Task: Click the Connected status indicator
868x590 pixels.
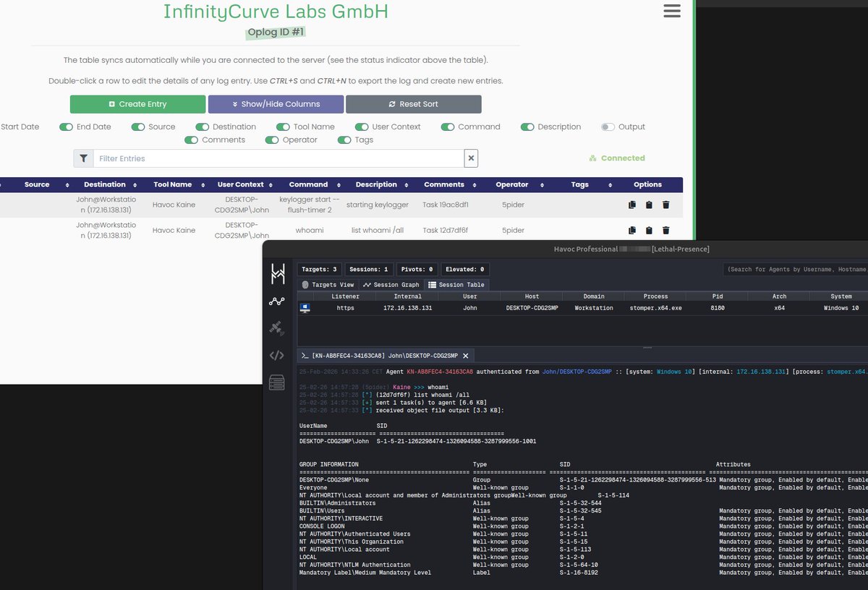Action: (617, 158)
